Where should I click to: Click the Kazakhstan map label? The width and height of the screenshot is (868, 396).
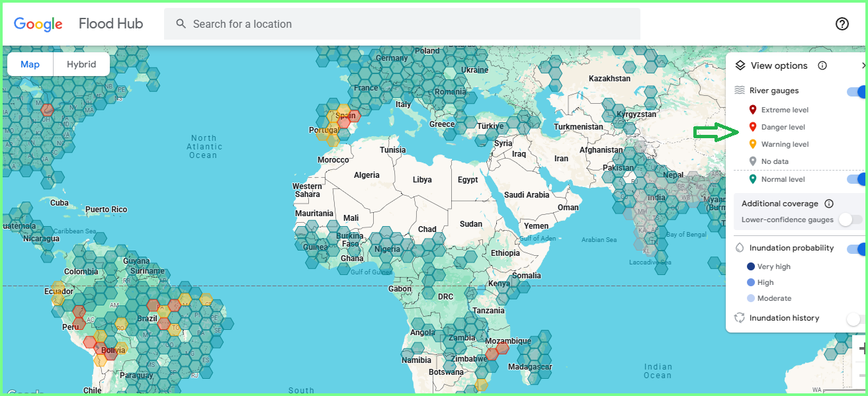(609, 78)
